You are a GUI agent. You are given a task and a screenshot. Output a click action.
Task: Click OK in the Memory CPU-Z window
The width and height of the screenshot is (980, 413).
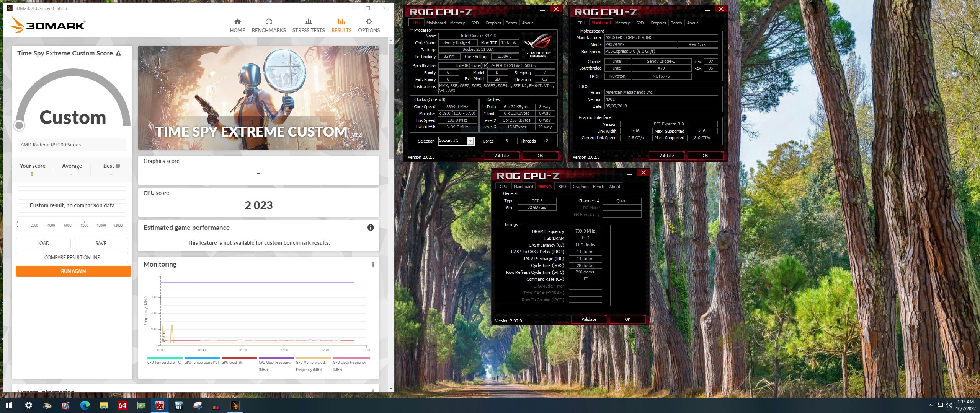click(x=627, y=319)
